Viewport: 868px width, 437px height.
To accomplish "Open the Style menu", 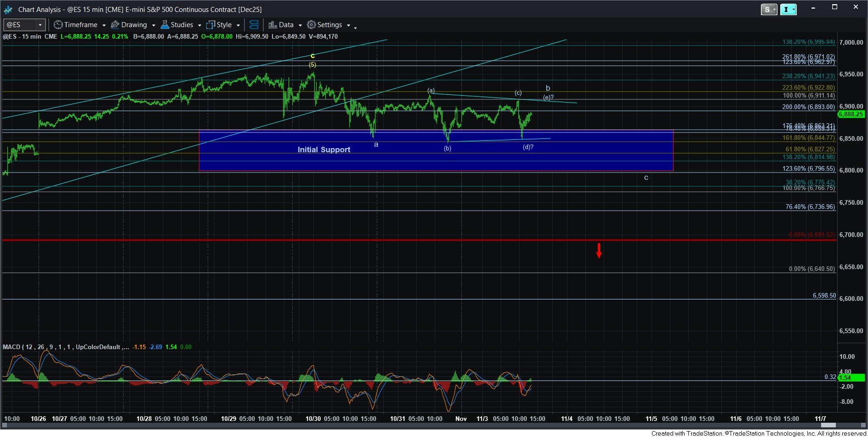I will coord(224,25).
